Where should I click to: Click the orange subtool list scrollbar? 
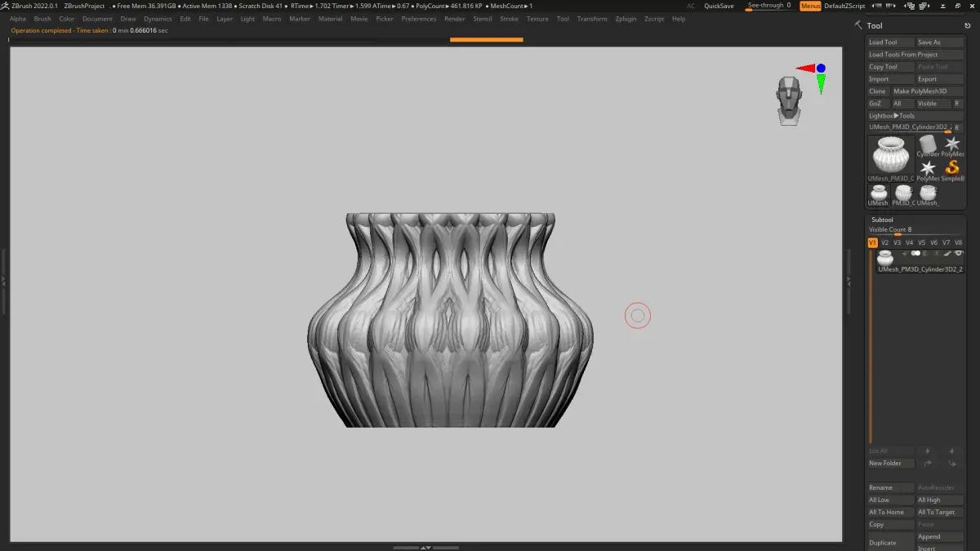(871, 347)
